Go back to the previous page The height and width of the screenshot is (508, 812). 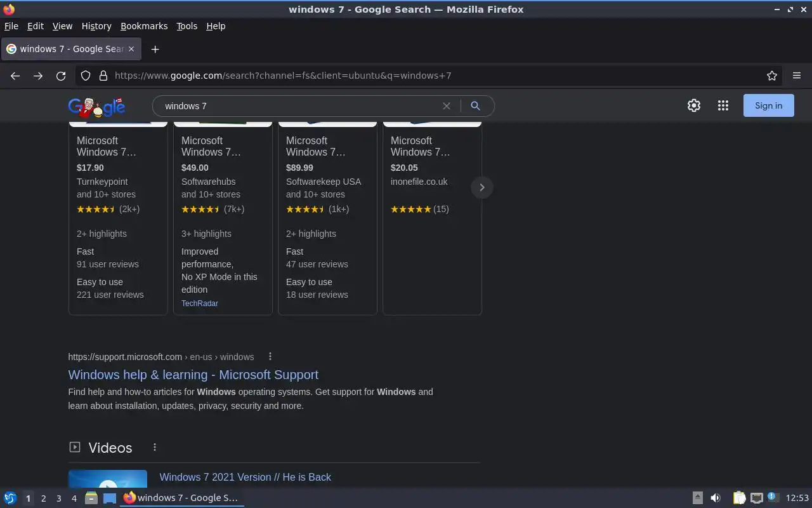point(15,76)
